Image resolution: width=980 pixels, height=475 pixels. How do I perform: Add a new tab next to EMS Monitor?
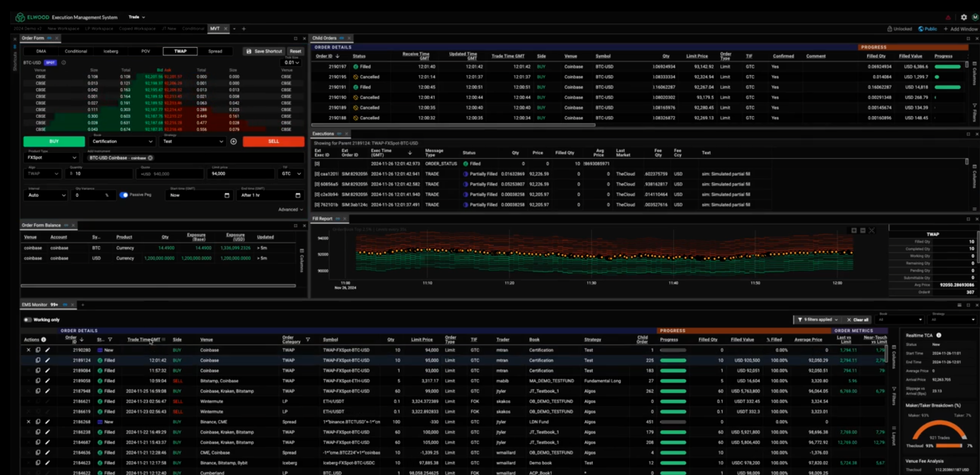[82, 305]
